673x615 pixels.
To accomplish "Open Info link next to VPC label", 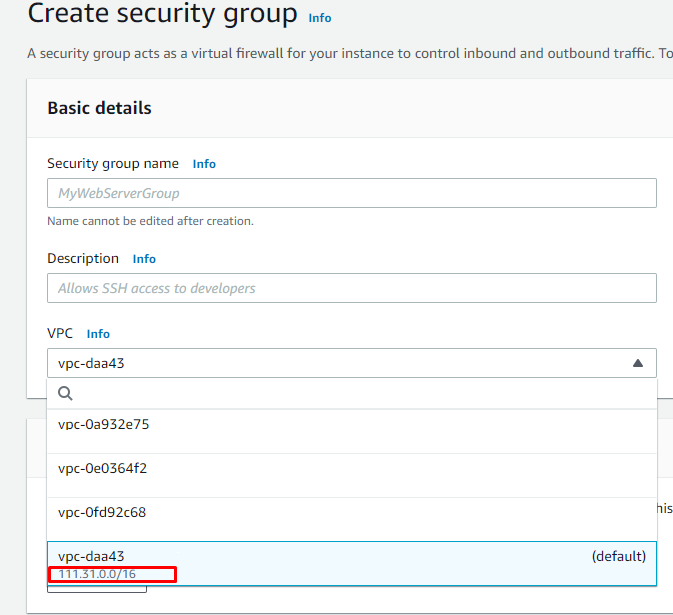I will 98,334.
